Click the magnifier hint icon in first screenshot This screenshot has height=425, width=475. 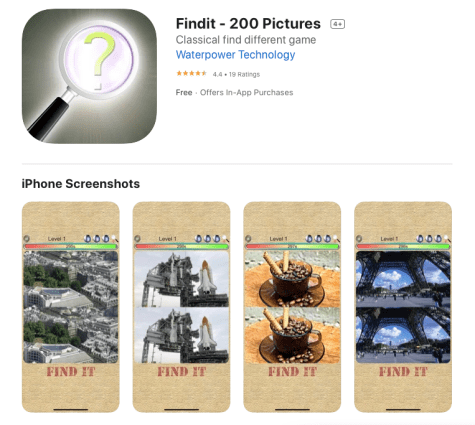[115, 239]
